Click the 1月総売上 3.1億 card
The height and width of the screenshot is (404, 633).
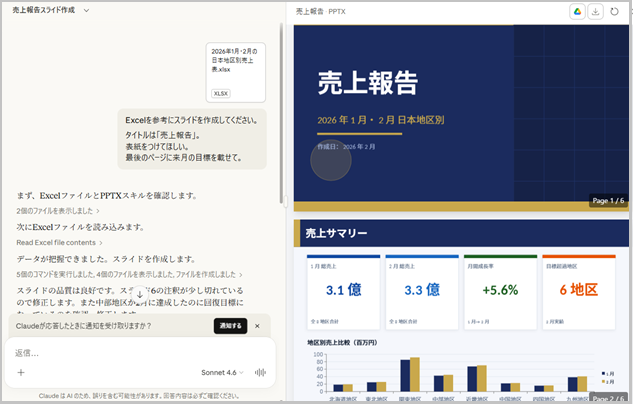[343, 291]
